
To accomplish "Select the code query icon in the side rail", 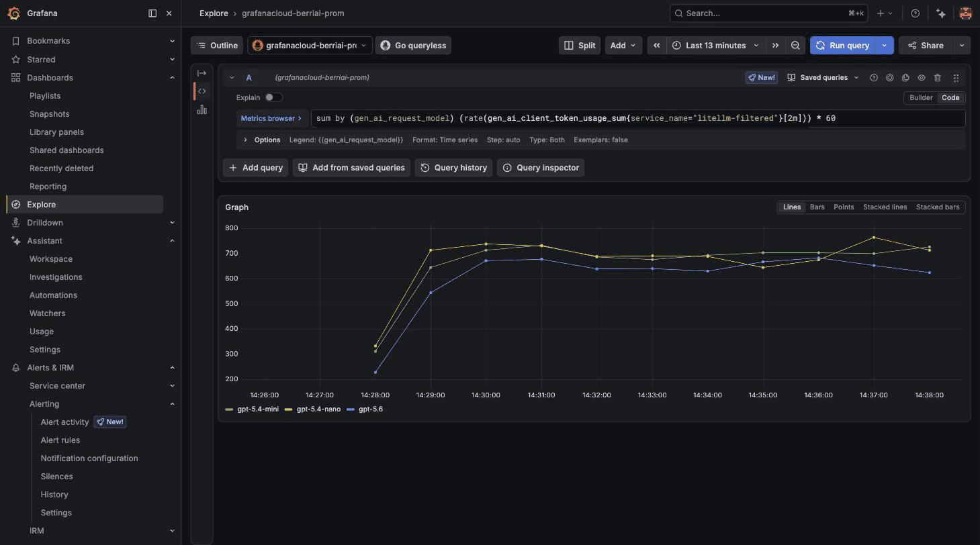I will pos(202,91).
